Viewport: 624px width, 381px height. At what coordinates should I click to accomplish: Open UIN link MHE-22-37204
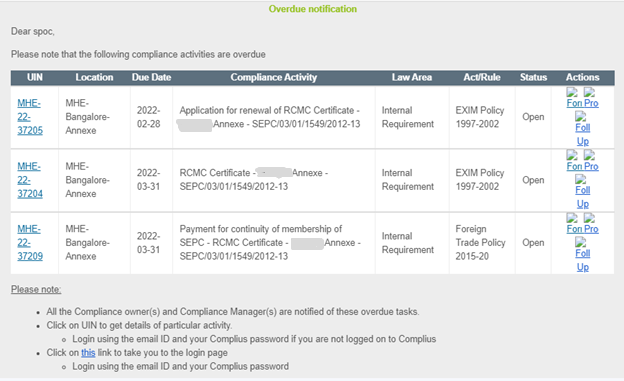(x=30, y=180)
